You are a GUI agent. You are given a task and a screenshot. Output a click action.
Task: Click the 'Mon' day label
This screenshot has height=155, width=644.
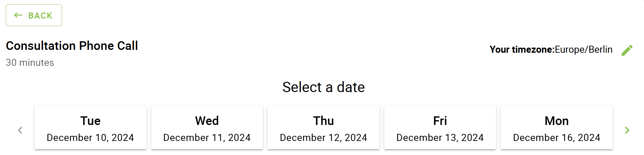click(556, 121)
